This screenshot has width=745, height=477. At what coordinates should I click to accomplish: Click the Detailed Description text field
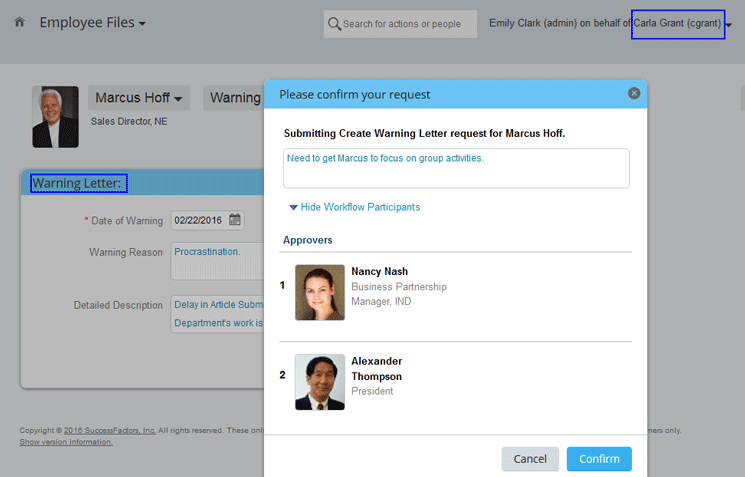coord(218,313)
